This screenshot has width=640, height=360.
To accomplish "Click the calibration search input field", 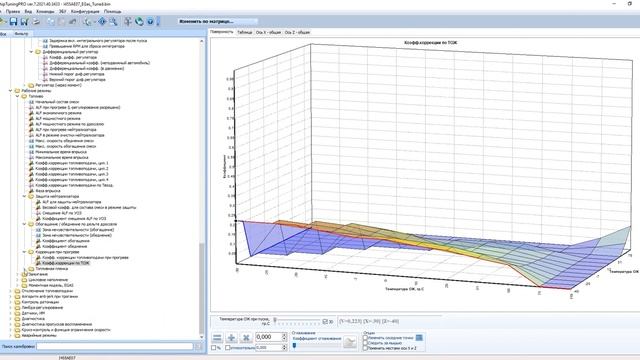I will (x=114, y=347).
